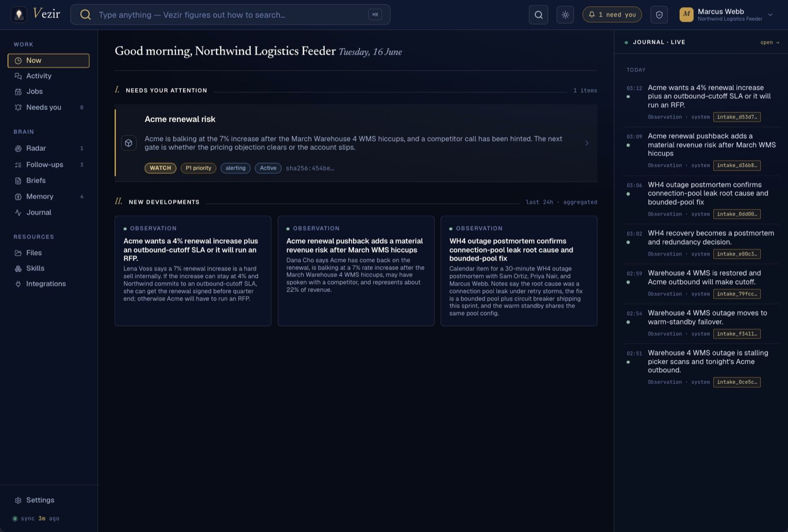Open Radar in the Brain section

coord(48,148)
